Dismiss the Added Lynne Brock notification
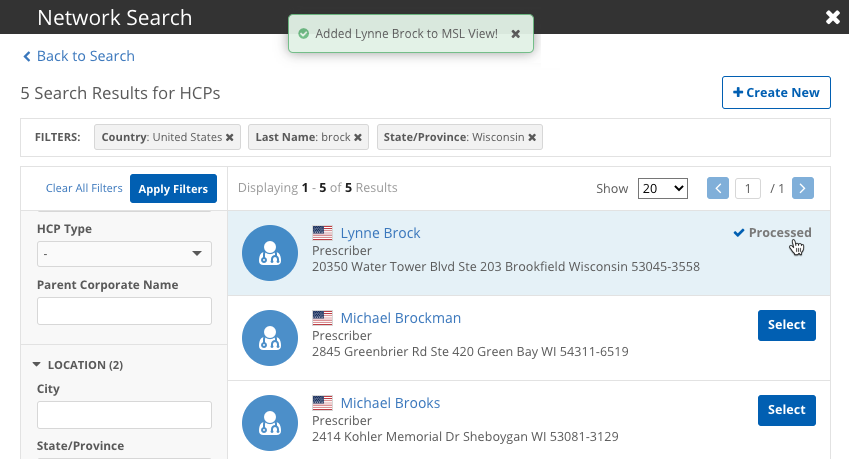The height and width of the screenshot is (459, 849). (515, 34)
